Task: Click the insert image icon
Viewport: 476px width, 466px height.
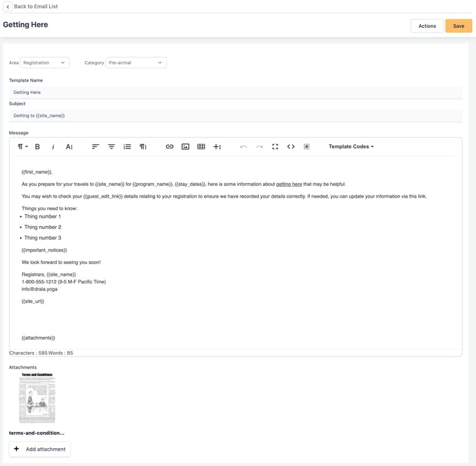Action: point(185,147)
